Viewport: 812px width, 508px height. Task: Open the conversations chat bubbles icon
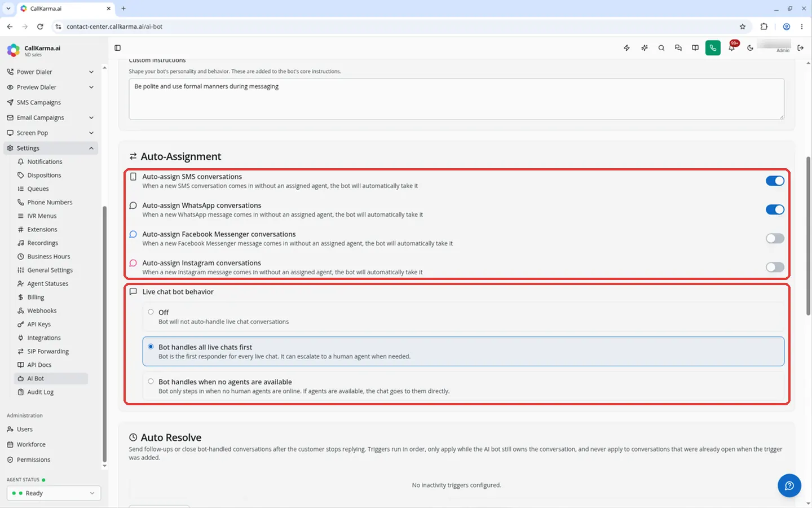(x=678, y=48)
